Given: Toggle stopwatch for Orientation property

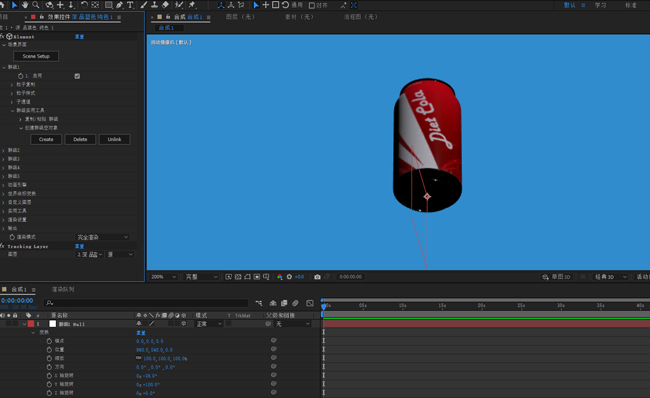Looking at the screenshot, I should (x=49, y=367).
